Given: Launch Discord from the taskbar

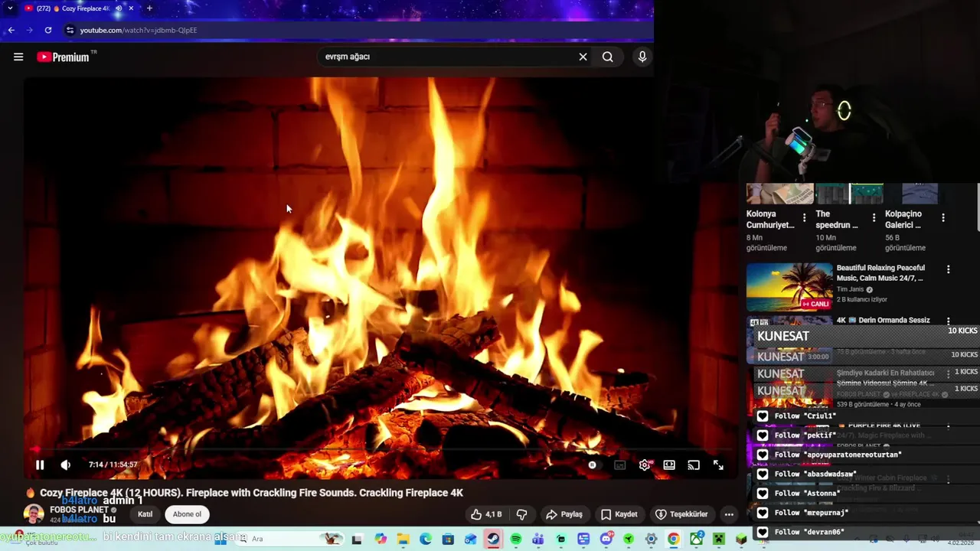Looking at the screenshot, I should pos(606,539).
